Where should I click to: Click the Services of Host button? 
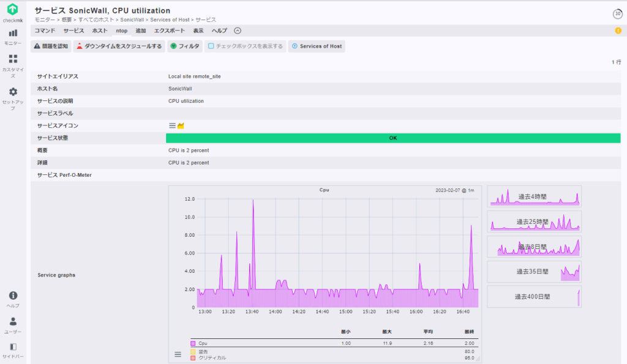coord(317,46)
